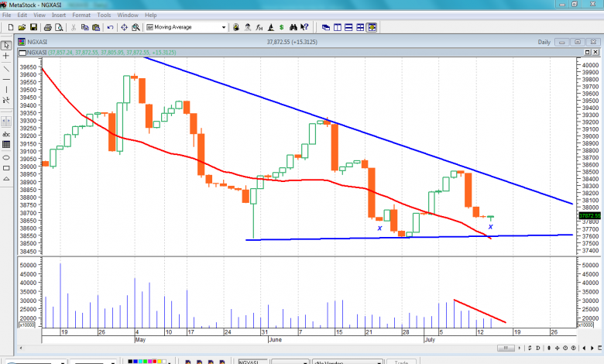
Task: Click the Undo arrow icon
Action: coord(110,27)
